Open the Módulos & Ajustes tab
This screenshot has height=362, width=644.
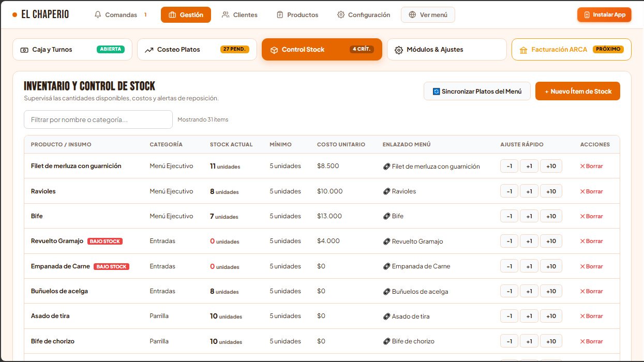tap(447, 50)
